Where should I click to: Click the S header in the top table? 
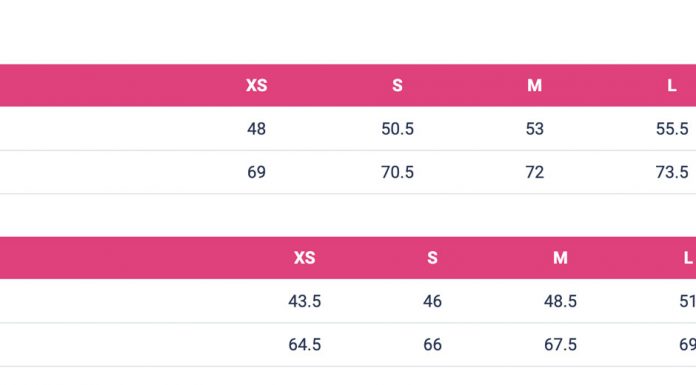pyautogui.click(x=397, y=85)
